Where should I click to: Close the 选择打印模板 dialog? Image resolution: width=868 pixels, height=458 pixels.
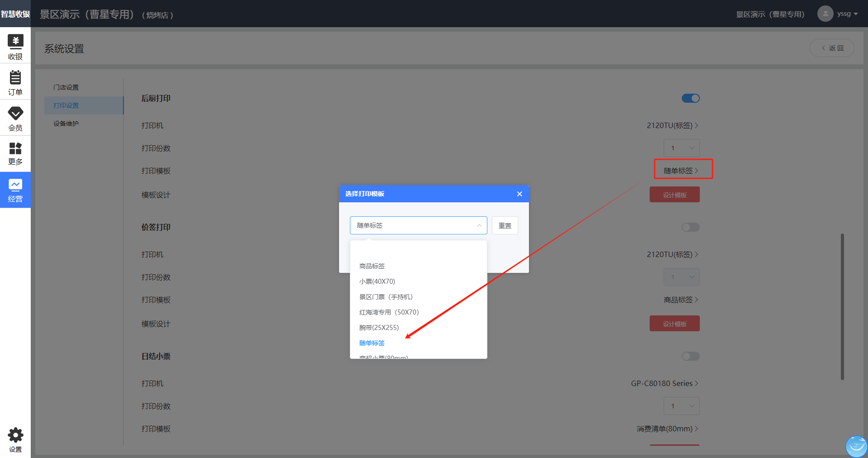tap(519, 194)
